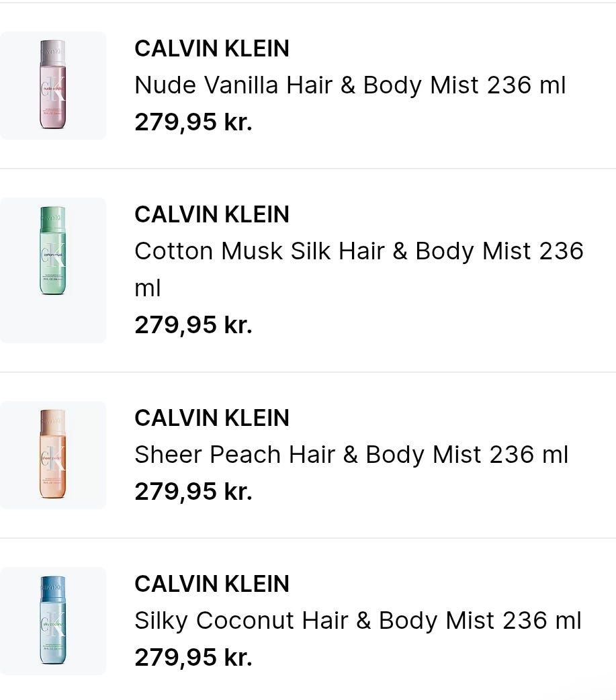Open the blue Silky Coconut bottle thumbnail
This screenshot has width=616, height=700.
coord(52,621)
